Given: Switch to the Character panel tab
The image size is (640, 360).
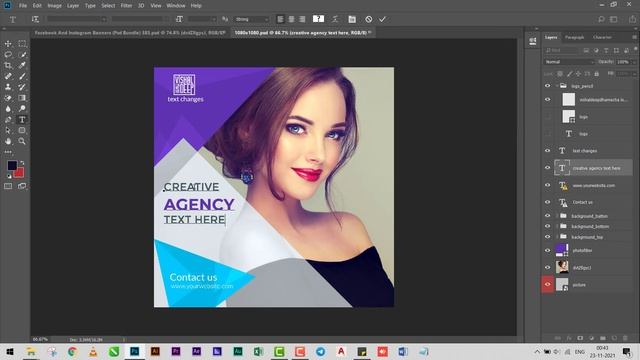Looking at the screenshot, I should click(602, 37).
